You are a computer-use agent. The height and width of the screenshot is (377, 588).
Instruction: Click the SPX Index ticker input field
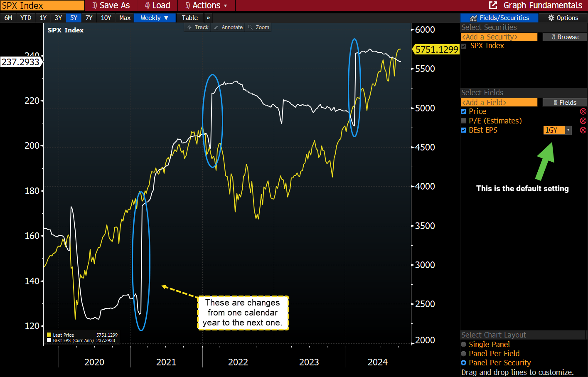point(42,5)
